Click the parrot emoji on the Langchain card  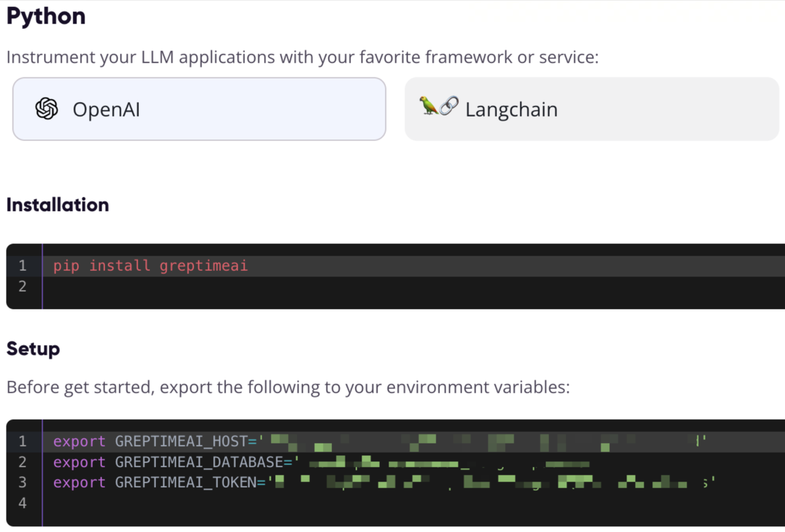pyautogui.click(x=429, y=107)
